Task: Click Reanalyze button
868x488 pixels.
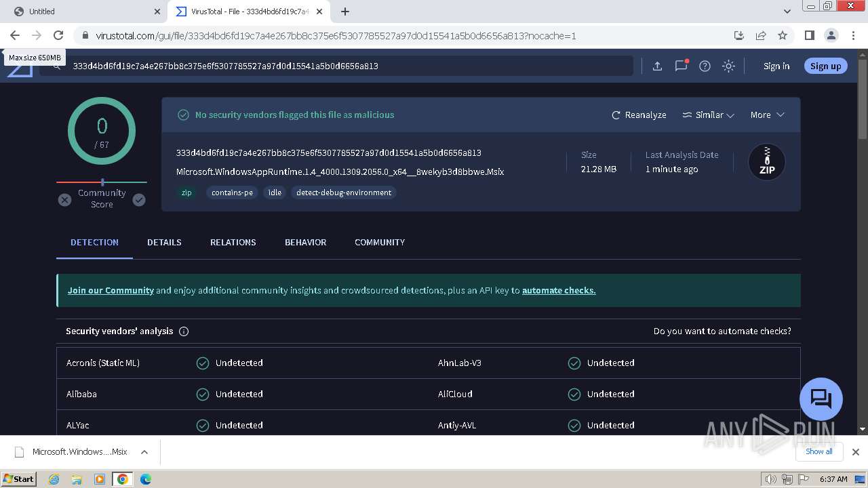Action: [x=639, y=115]
